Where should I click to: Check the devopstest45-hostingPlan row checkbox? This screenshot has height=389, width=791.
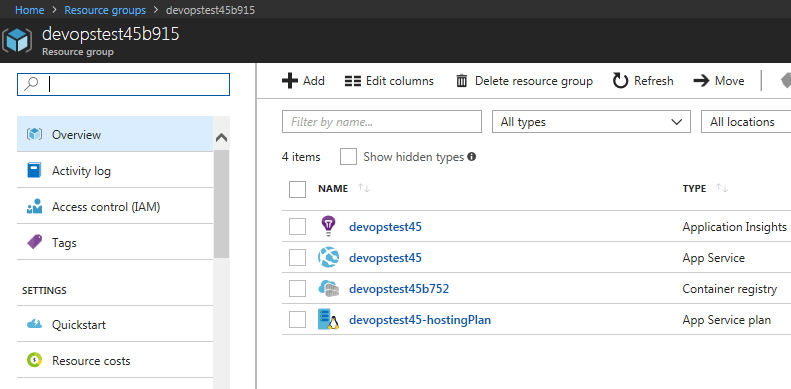pos(297,319)
